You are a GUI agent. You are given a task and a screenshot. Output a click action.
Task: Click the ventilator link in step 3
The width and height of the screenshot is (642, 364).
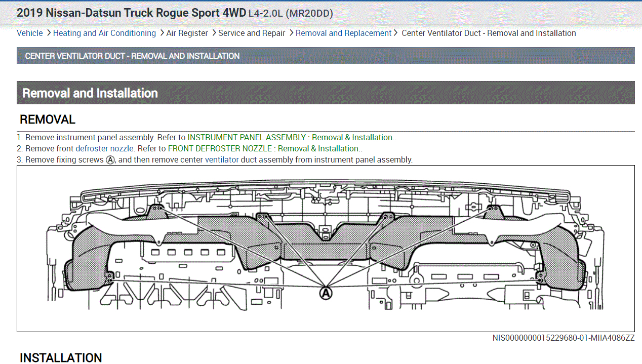click(x=222, y=159)
